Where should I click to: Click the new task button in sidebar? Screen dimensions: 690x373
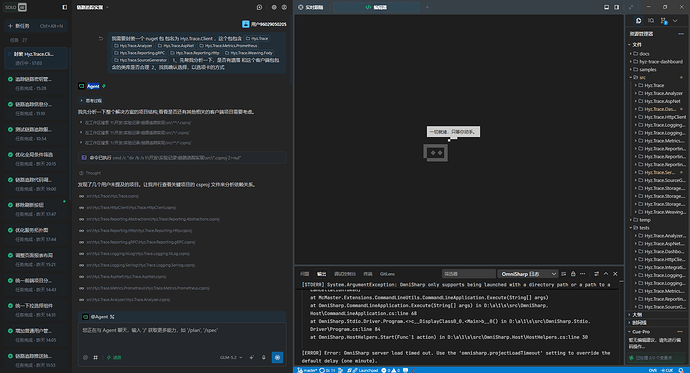[x=36, y=26]
